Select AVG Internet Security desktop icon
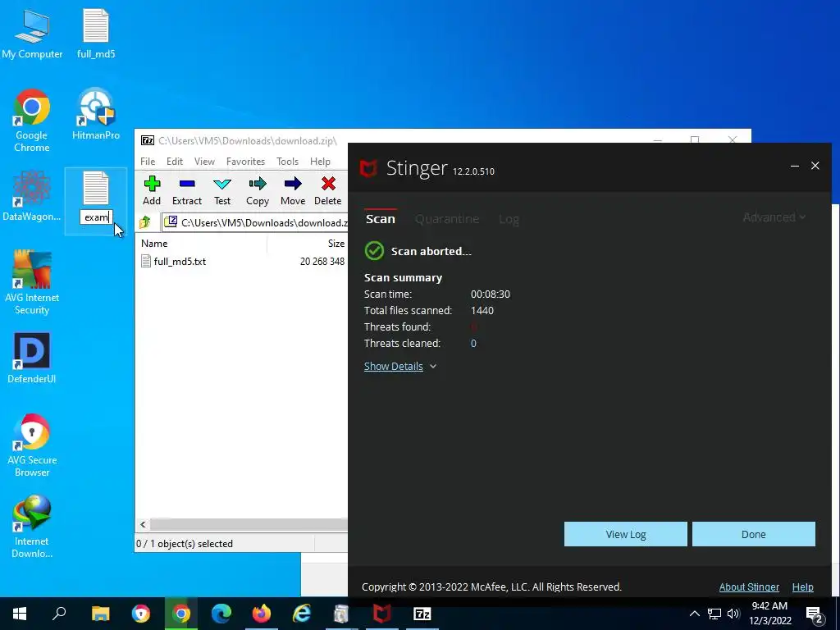 [32, 283]
